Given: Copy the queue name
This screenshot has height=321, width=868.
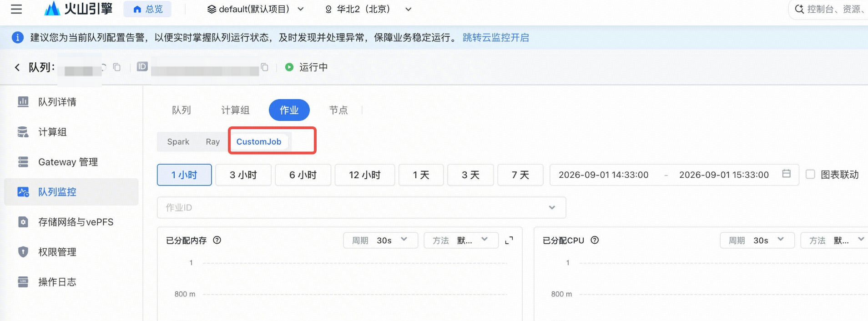Looking at the screenshot, I should coord(117,67).
